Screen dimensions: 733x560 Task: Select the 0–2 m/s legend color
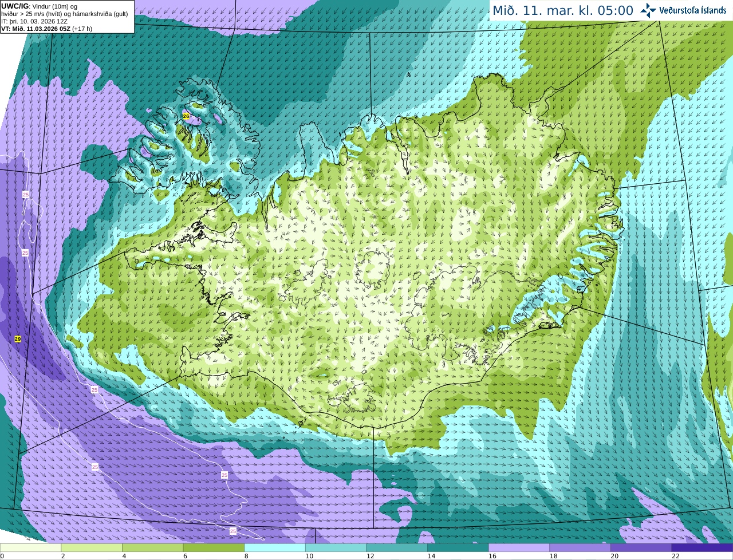30,547
